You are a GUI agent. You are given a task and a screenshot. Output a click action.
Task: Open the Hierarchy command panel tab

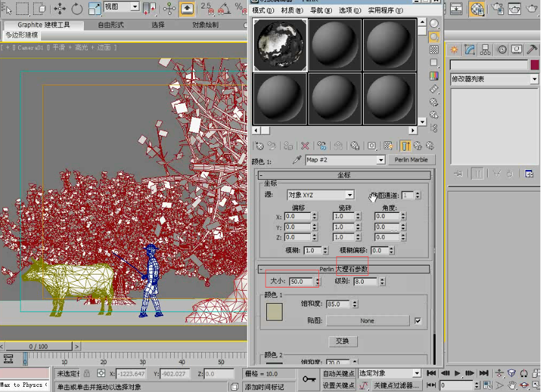485,49
